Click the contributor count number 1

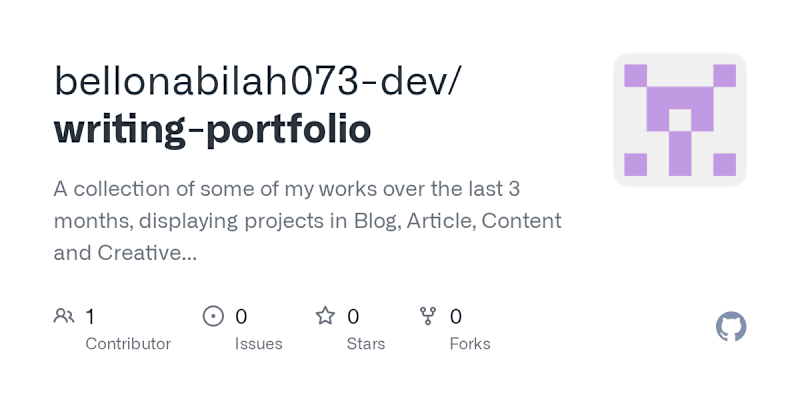90,317
